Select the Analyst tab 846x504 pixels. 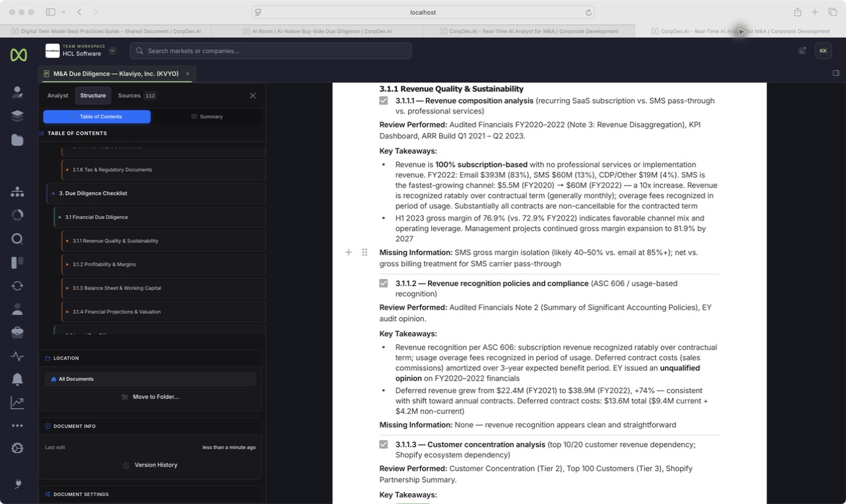coord(58,96)
